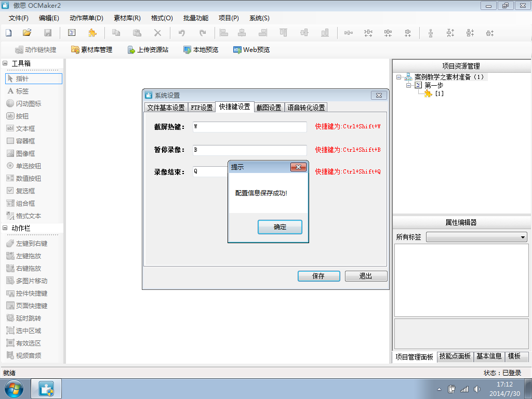
Task: Select the Label (标签) tool
Action: coord(18,91)
